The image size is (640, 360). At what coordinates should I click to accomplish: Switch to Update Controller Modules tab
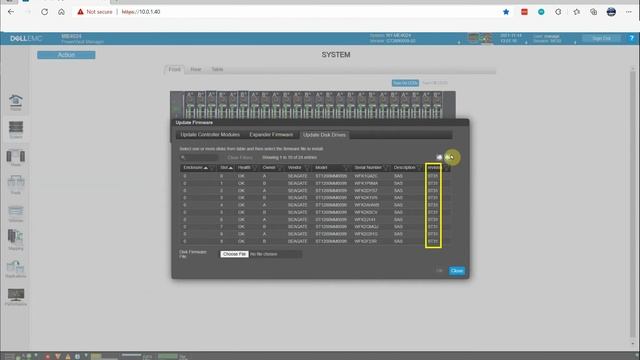click(x=210, y=135)
